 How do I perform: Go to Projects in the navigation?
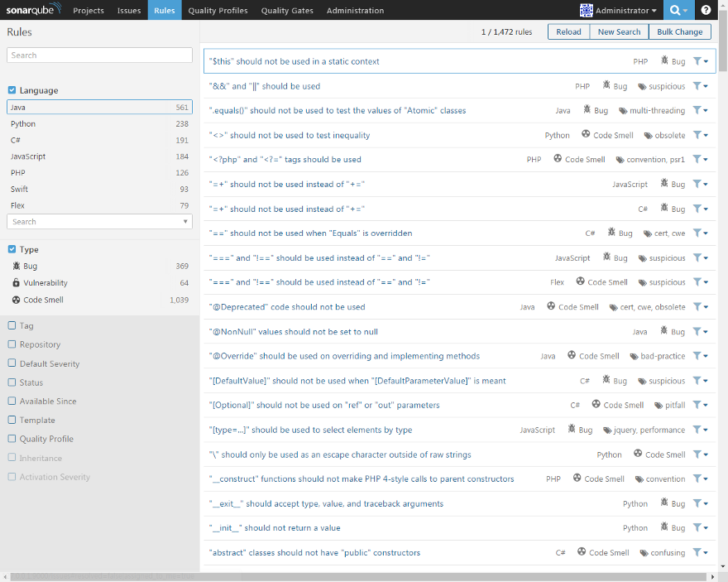89,10
